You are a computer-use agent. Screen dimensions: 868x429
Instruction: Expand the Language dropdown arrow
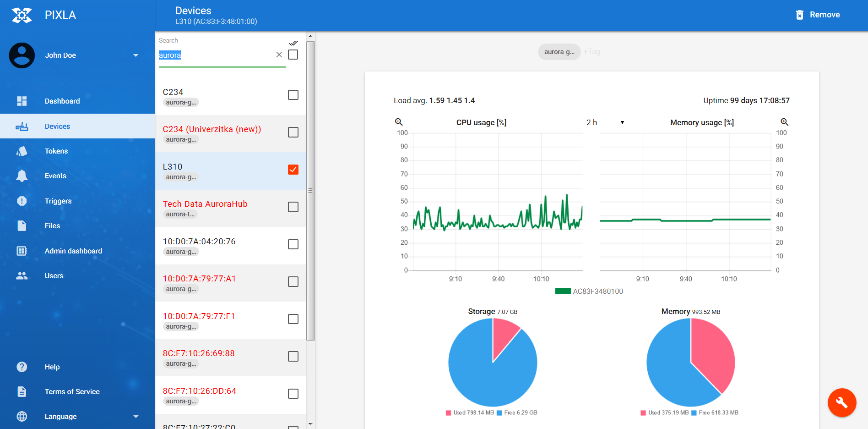136,417
